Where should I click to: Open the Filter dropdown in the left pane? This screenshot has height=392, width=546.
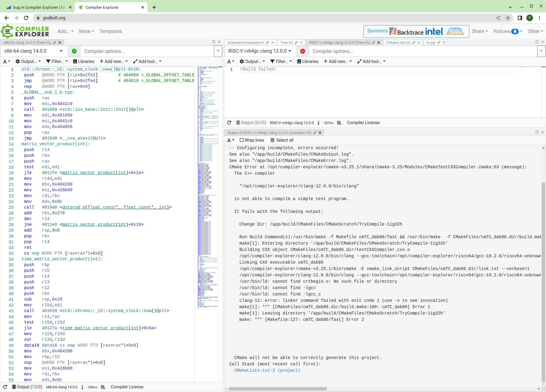pos(57,61)
